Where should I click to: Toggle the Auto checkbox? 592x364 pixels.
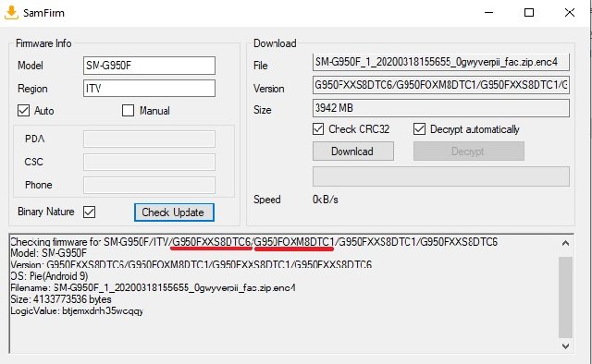(23, 111)
